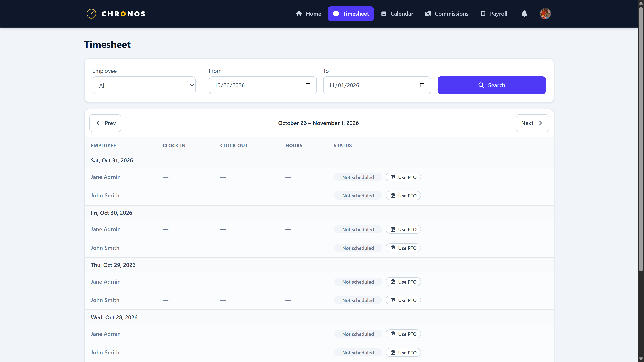The height and width of the screenshot is (362, 644).
Task: Click the CLOCK IN column header
Action: click(174, 145)
